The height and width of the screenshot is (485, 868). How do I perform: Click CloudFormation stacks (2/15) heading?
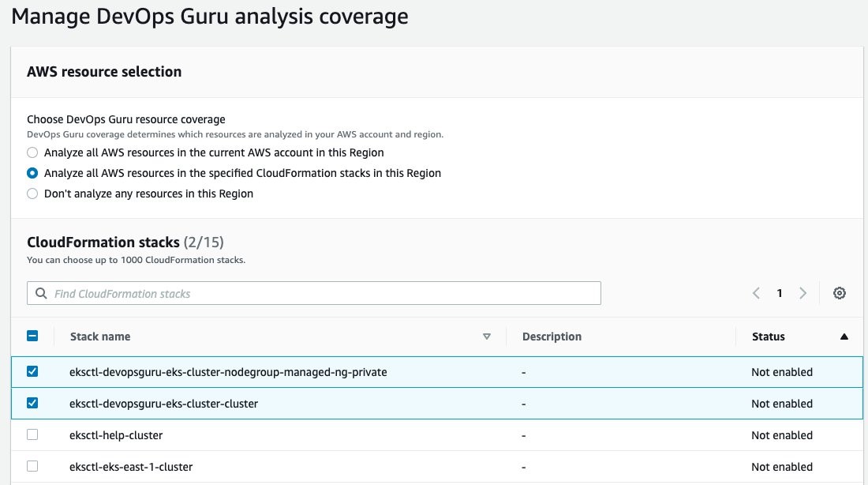125,242
